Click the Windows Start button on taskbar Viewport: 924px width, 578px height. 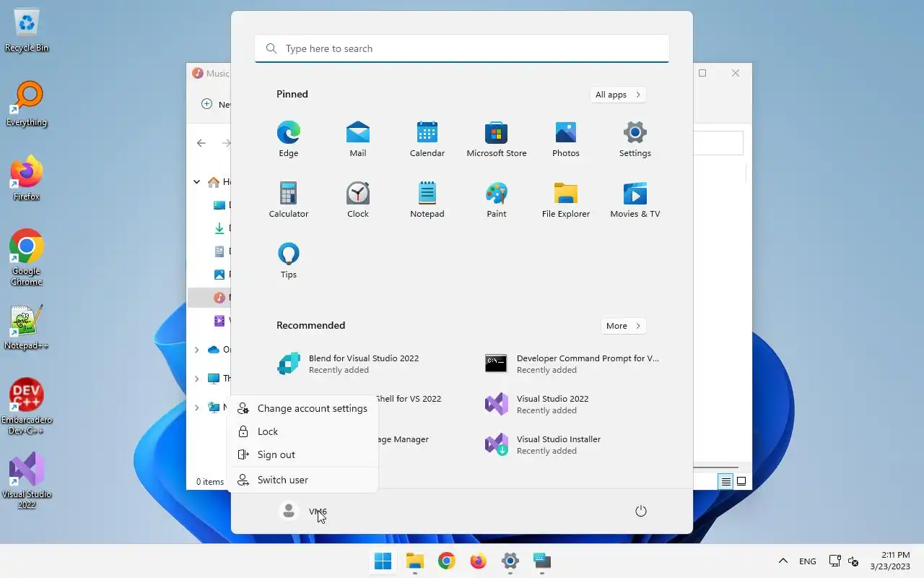[383, 561]
